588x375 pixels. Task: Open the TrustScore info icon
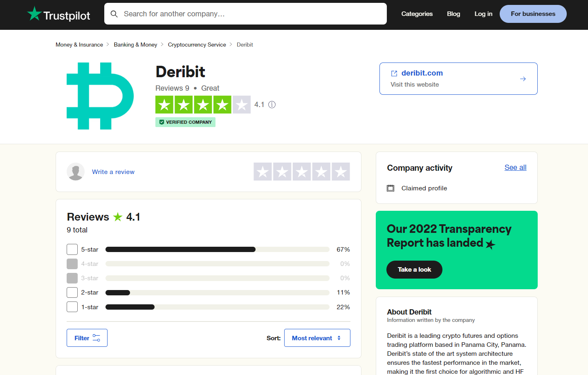[x=272, y=105]
